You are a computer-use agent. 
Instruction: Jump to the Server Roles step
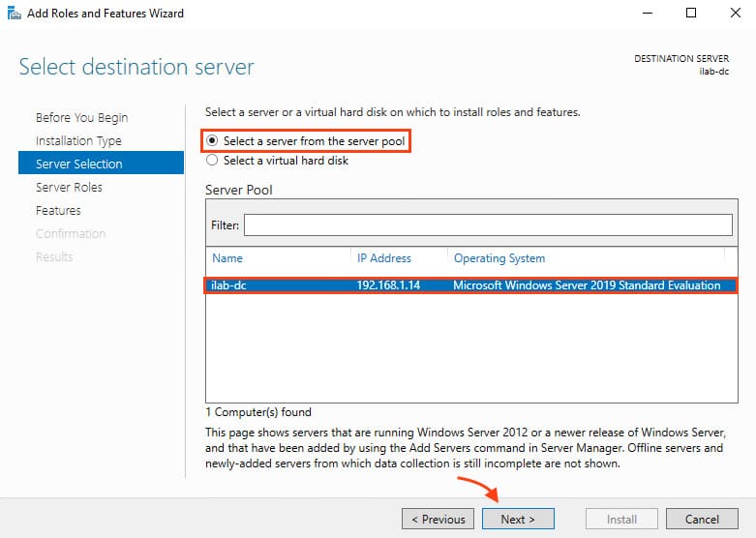[69, 188]
